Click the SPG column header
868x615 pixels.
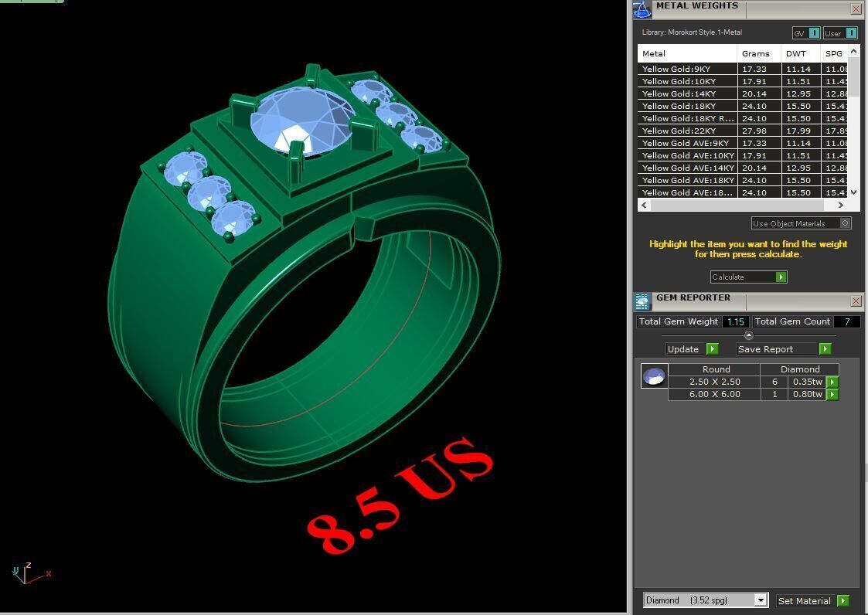pos(834,53)
